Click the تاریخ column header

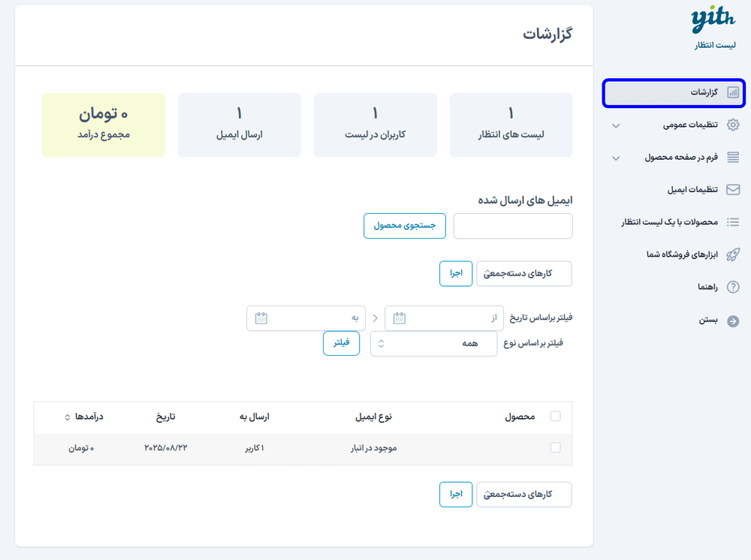coord(166,417)
